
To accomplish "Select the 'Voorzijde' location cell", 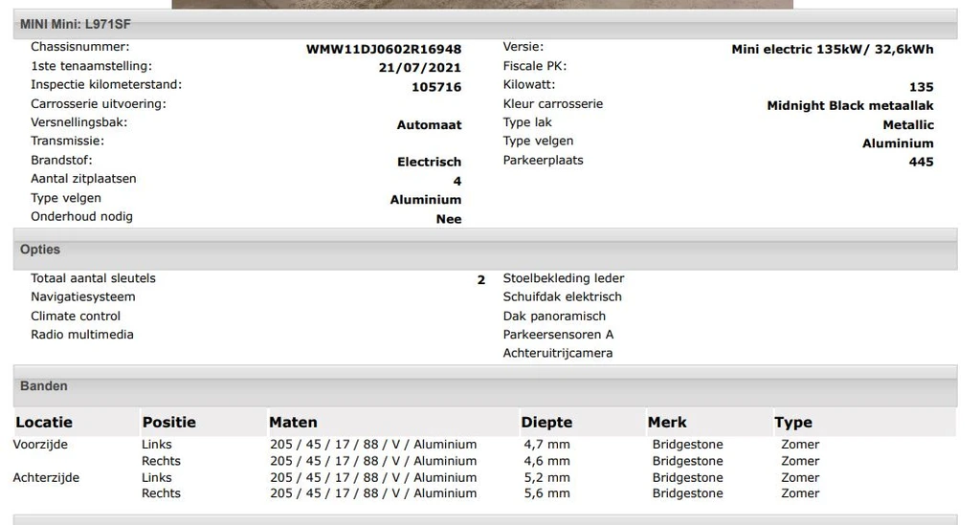I will point(40,445).
